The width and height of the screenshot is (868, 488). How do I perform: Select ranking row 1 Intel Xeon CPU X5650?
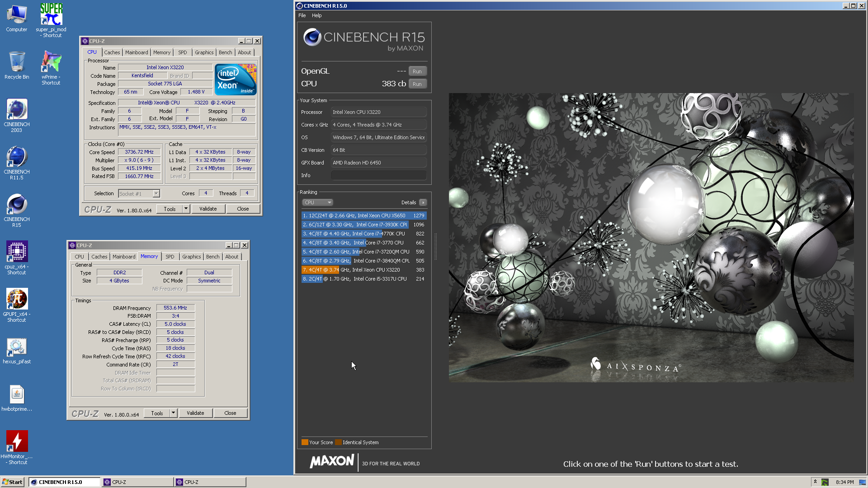(364, 216)
